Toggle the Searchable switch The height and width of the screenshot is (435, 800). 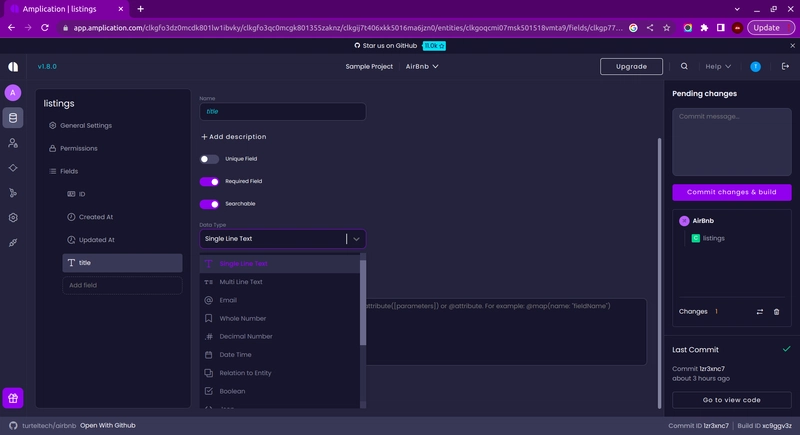(209, 204)
